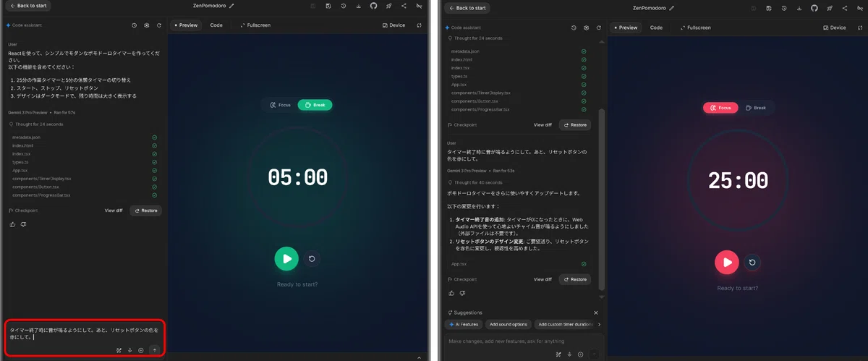Image resolution: width=868 pixels, height=361 pixels.
Task: Switch to Code tab in left window
Action: click(216, 25)
